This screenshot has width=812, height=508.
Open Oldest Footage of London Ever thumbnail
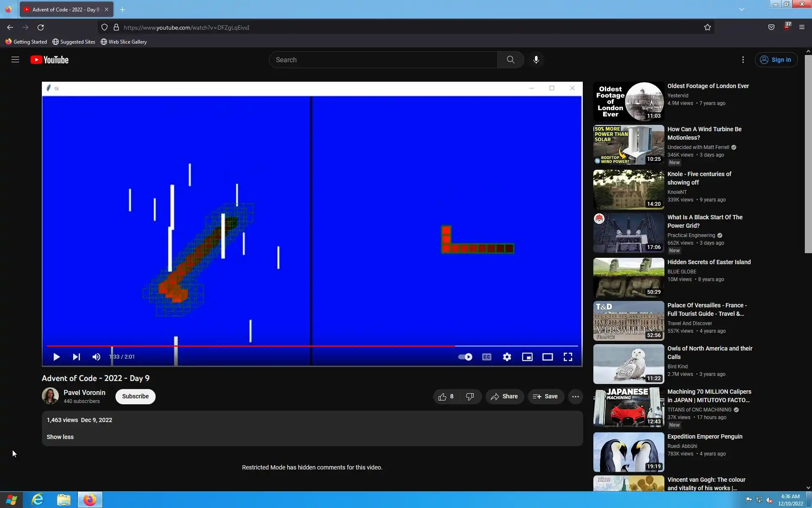(628, 102)
